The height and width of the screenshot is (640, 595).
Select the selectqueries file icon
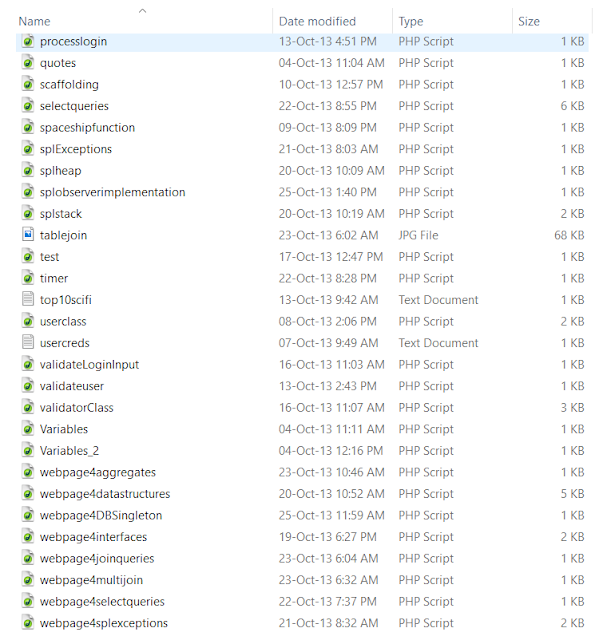coord(28,106)
